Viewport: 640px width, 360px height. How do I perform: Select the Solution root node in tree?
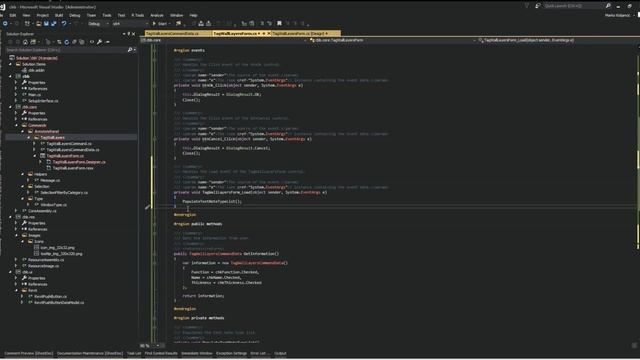click(x=37, y=58)
